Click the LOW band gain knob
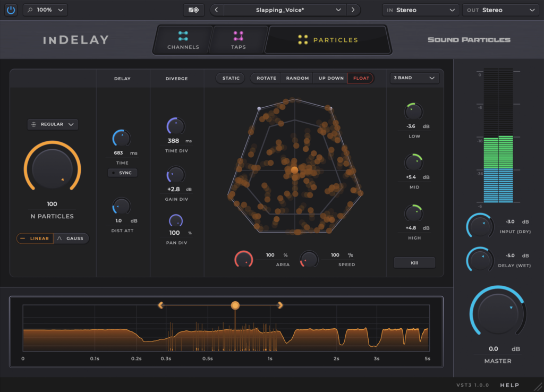544x392 pixels. [414, 112]
